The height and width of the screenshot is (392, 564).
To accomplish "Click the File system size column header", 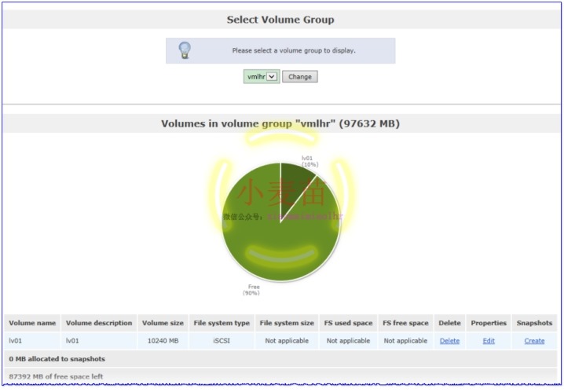I will pyautogui.click(x=287, y=323).
